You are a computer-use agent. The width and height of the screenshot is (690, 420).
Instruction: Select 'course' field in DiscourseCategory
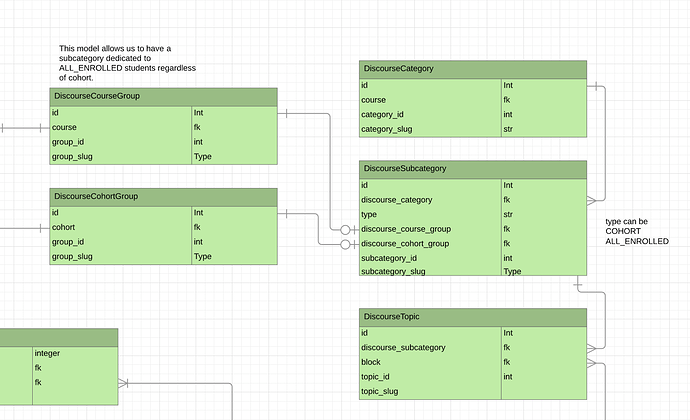coord(374,100)
